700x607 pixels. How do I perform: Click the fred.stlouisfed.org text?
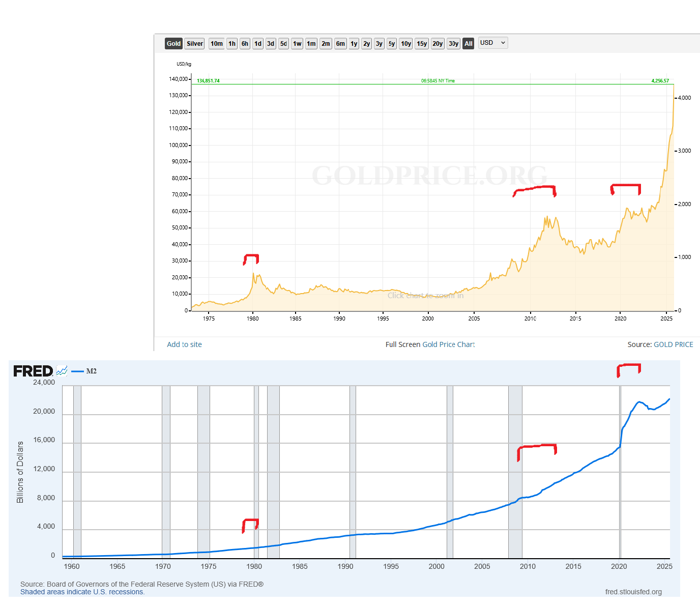633,592
